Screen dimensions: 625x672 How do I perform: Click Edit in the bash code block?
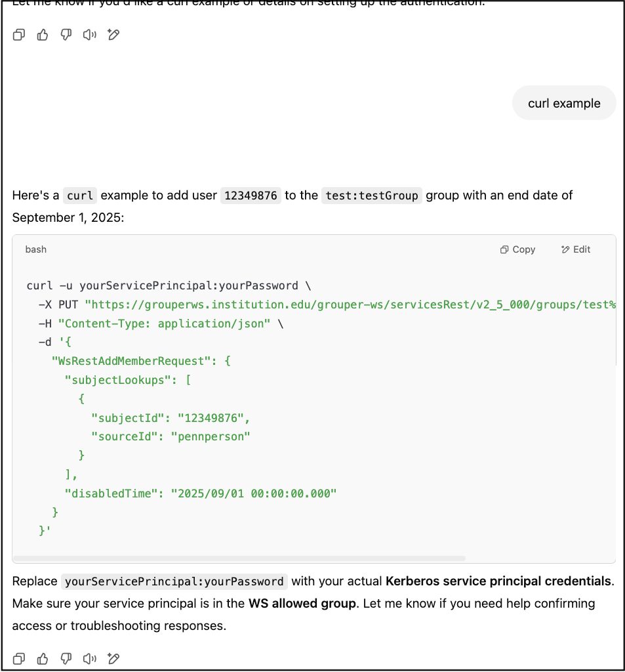(576, 249)
